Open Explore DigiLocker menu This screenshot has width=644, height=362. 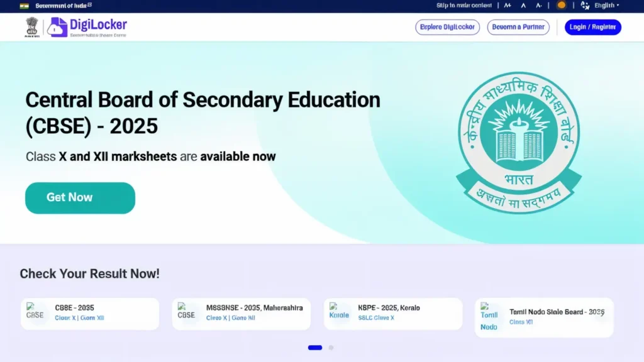(447, 27)
